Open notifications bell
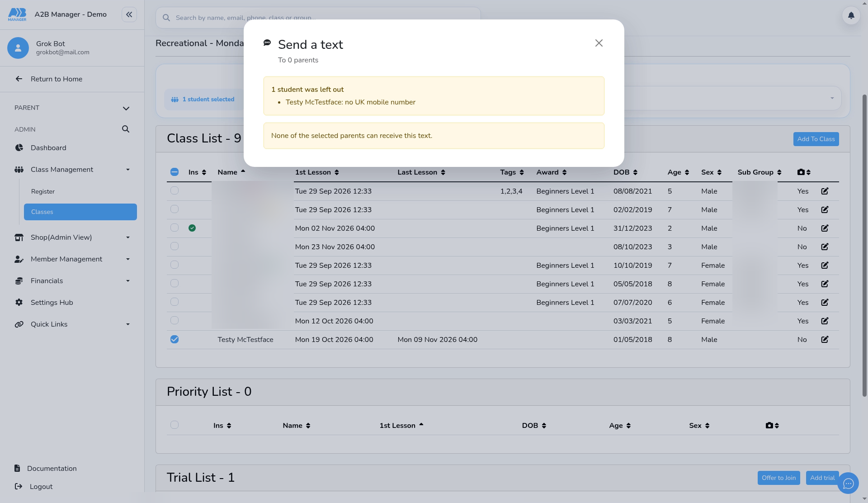Image resolution: width=868 pixels, height=503 pixels. point(851,16)
